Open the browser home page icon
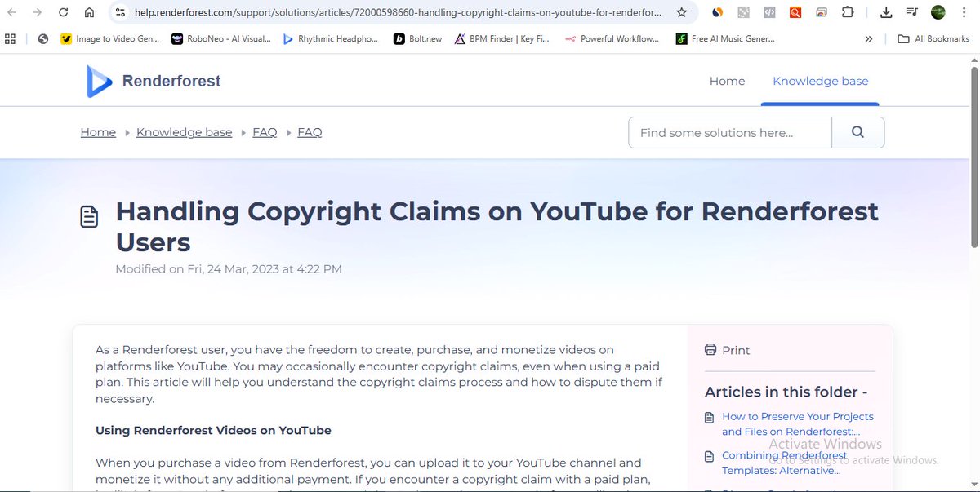Screen dimensions: 980x492 [x=89, y=12]
